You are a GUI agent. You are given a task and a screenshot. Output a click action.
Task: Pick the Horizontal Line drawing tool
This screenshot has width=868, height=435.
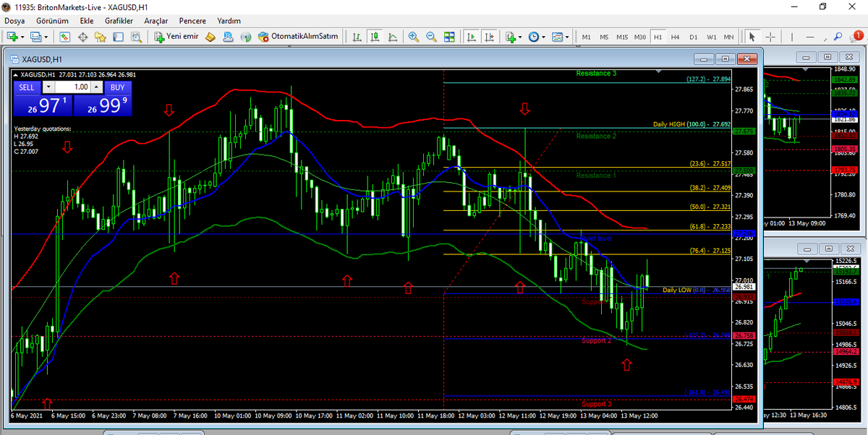tap(810, 36)
